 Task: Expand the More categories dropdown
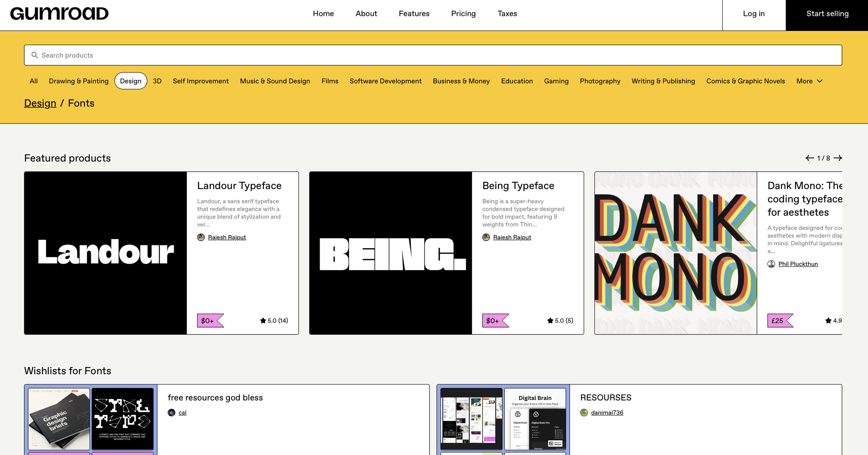[x=809, y=81]
